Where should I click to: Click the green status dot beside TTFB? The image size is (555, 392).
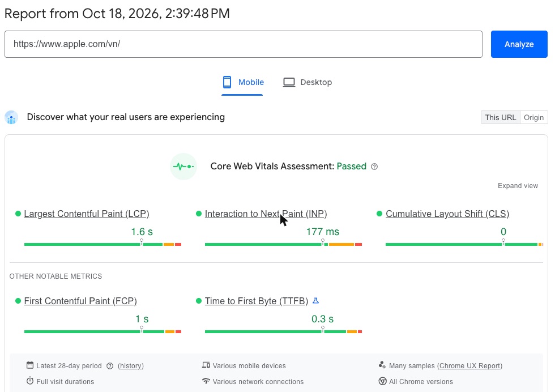click(199, 301)
